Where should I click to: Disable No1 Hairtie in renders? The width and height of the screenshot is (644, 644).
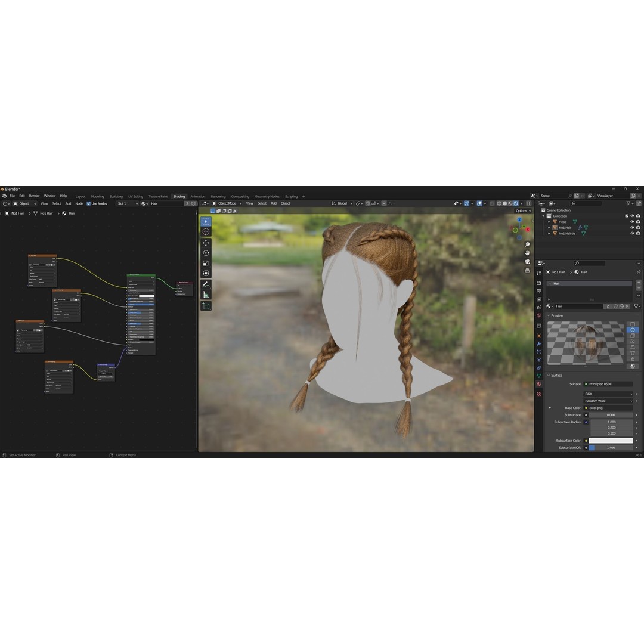(638, 233)
